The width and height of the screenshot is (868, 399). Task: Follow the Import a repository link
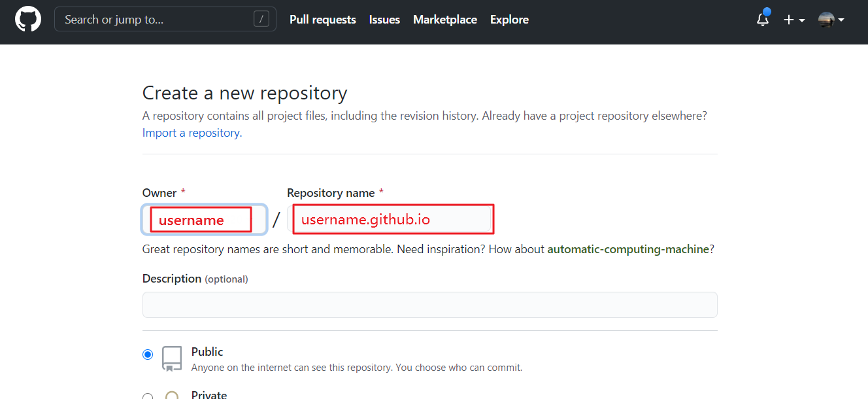[x=192, y=133]
